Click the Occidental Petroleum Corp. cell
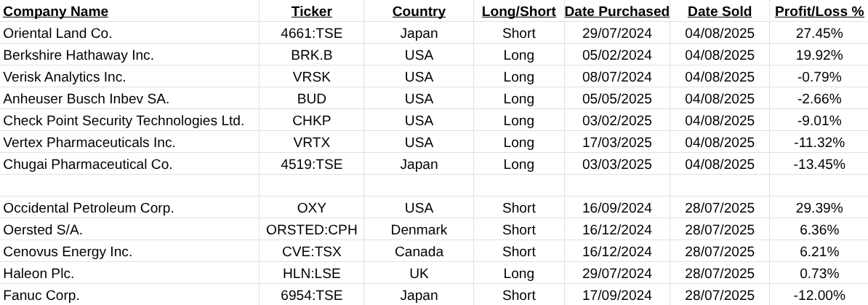The height and width of the screenshot is (305, 868). click(89, 208)
